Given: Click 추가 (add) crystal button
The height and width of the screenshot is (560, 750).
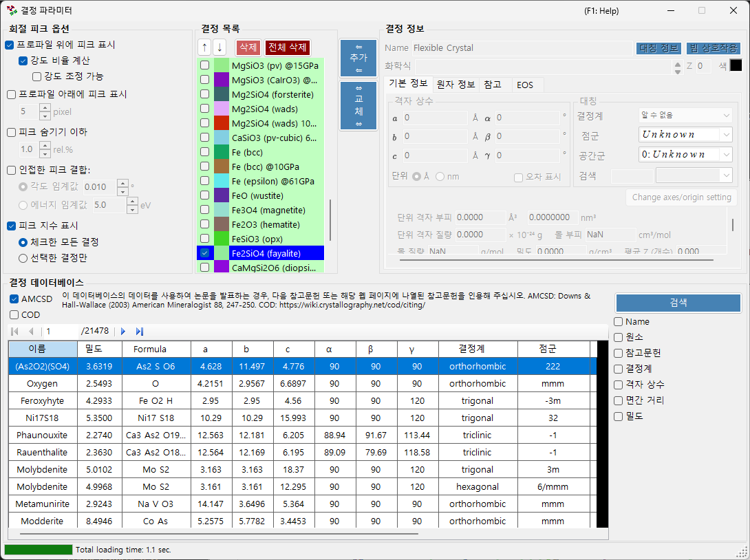Looking at the screenshot, I should click(358, 58).
